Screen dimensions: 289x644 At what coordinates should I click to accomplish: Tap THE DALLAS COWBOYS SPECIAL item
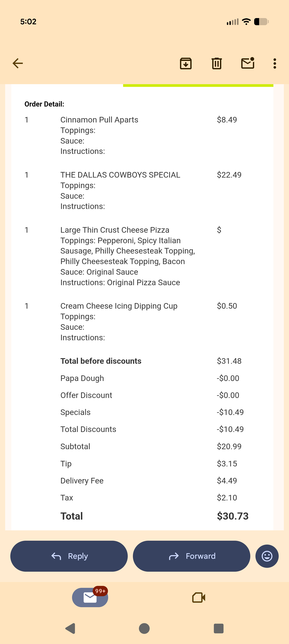120,175
